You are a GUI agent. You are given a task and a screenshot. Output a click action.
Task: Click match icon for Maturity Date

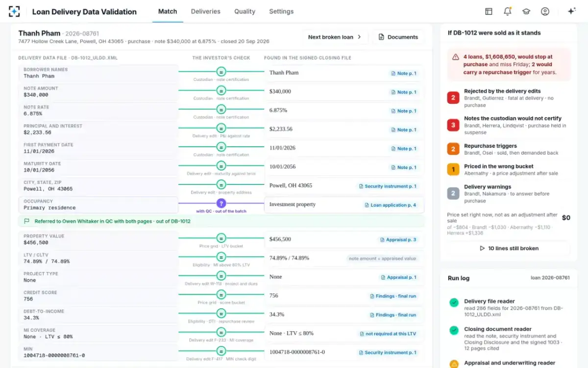pyautogui.click(x=221, y=166)
